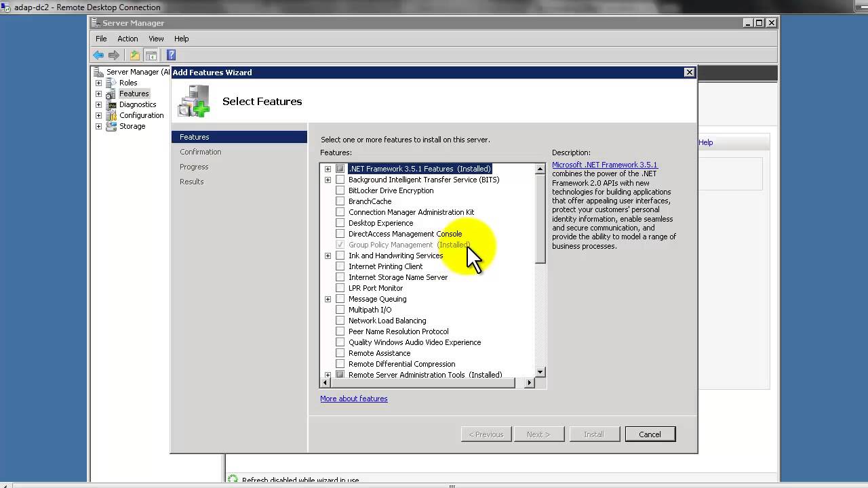Open More about features link
Viewport: 868px width, 488px height.
pos(354,399)
